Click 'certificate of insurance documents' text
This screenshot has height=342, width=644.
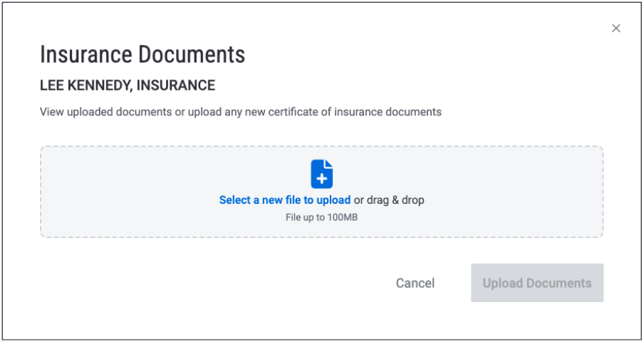click(x=355, y=112)
